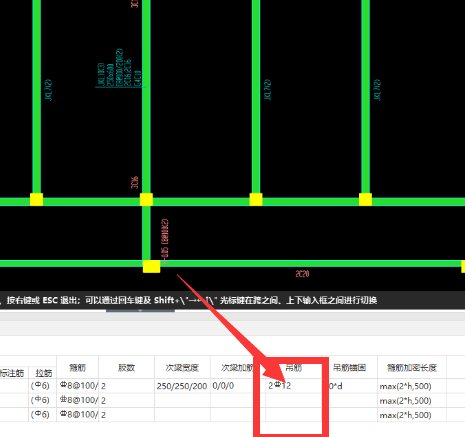Select the 吊筋锚固 column header
The image size is (465, 437).
(349, 367)
